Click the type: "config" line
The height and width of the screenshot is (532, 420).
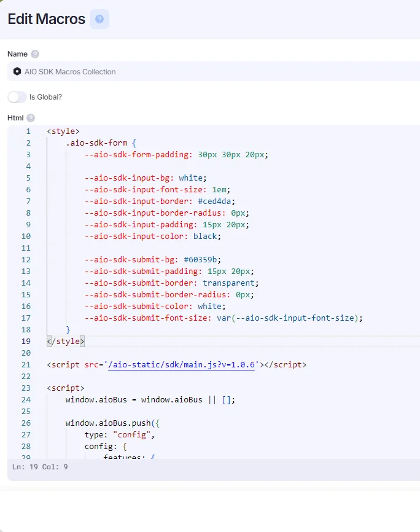click(120, 434)
